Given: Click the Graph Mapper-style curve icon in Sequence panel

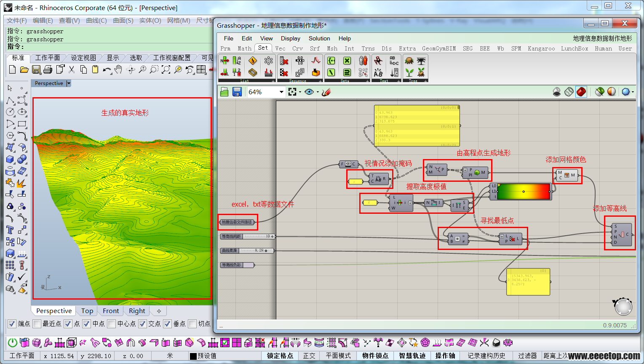Looking at the screenshot, I should click(x=316, y=61).
